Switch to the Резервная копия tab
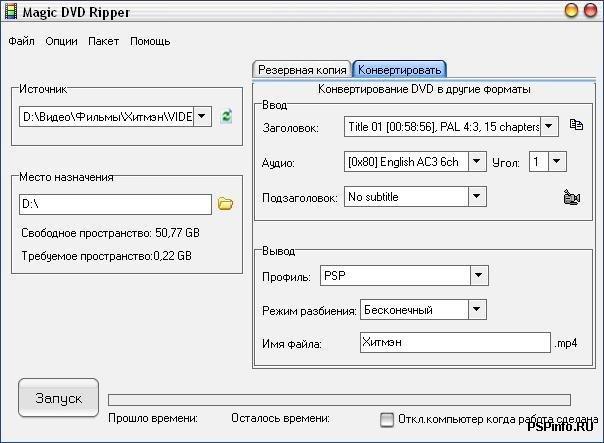This screenshot has width=604, height=443. tap(302, 70)
